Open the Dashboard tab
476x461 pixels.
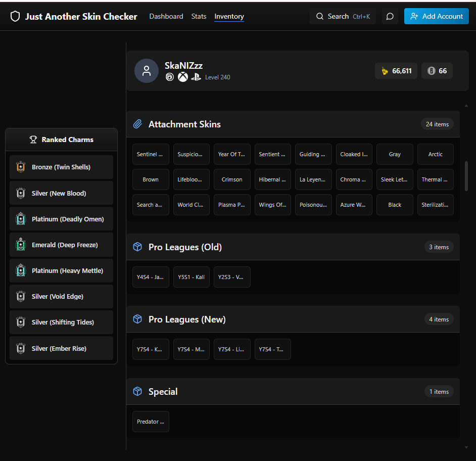pyautogui.click(x=166, y=16)
